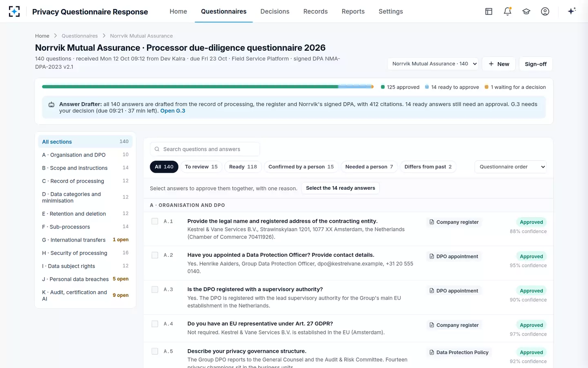The height and width of the screenshot is (368, 588).
Task: Select section J · Personal data breaches
Action: (x=85, y=279)
